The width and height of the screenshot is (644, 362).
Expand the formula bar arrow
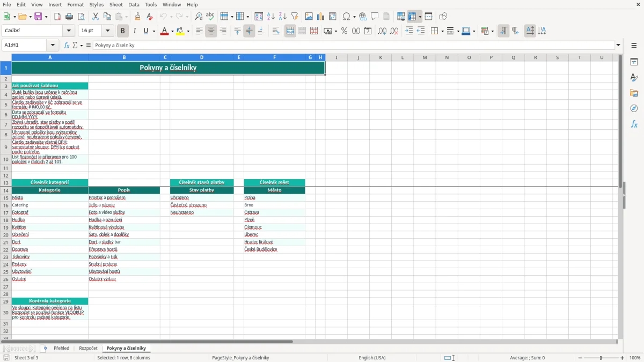[618, 46]
